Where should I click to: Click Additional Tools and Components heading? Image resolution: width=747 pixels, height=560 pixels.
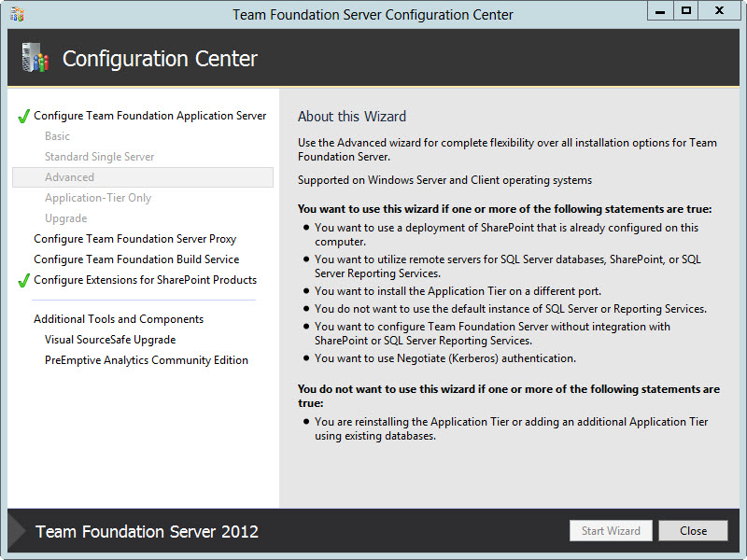(118, 318)
